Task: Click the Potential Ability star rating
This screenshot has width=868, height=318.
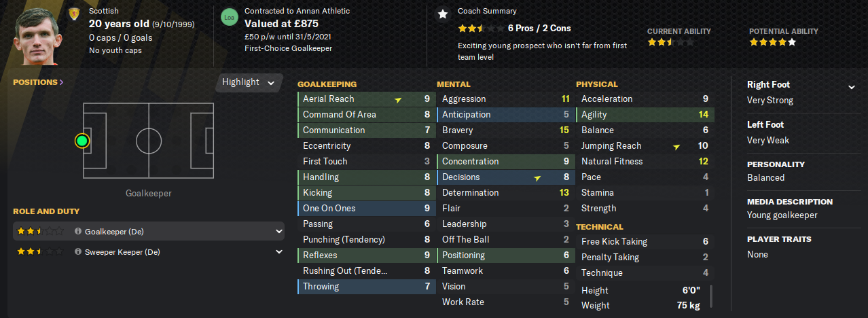Action: [x=772, y=42]
